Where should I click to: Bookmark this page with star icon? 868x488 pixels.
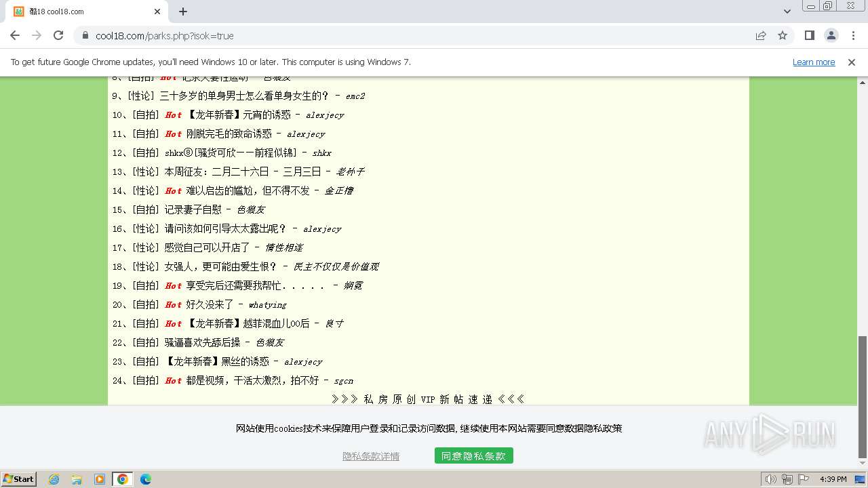783,35
